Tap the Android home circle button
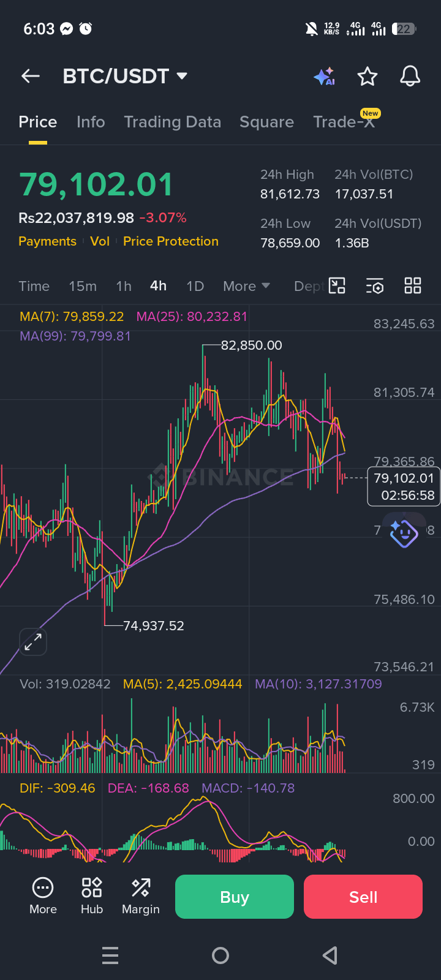This screenshot has height=980, width=441. click(x=221, y=956)
